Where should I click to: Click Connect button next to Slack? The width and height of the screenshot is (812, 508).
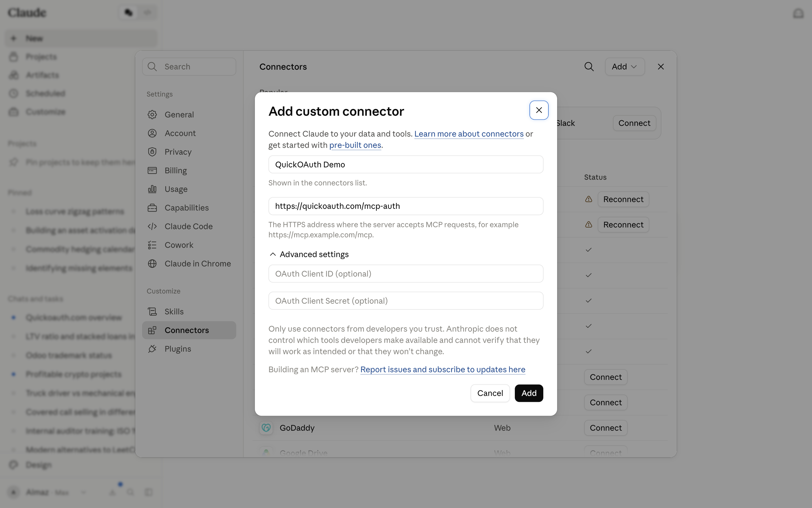pos(634,123)
